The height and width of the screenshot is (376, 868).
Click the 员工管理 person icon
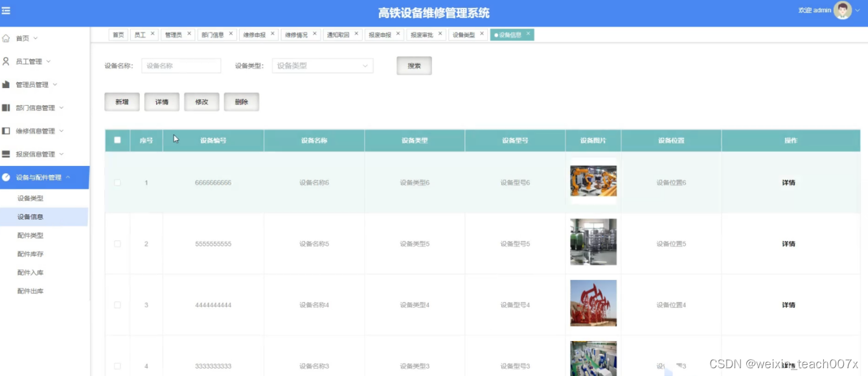coord(6,62)
